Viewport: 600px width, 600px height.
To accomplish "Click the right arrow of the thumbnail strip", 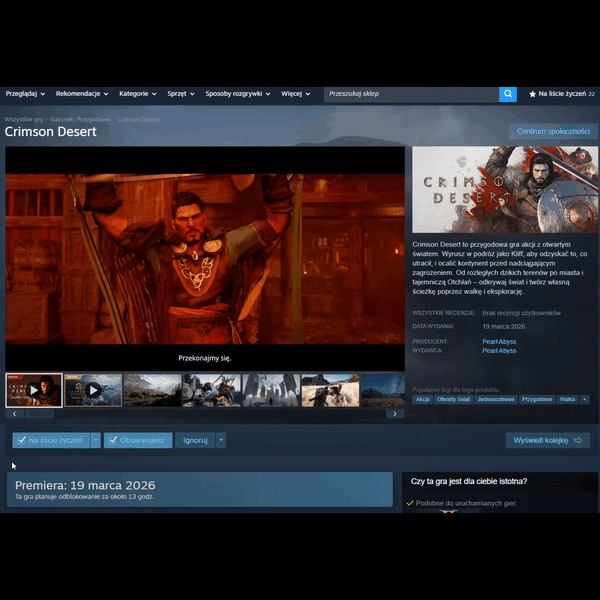I will click(x=395, y=414).
